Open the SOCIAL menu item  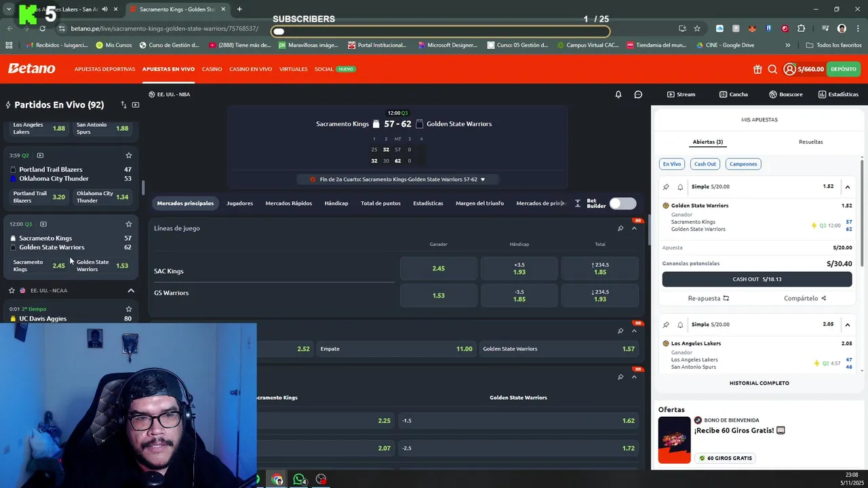point(323,69)
